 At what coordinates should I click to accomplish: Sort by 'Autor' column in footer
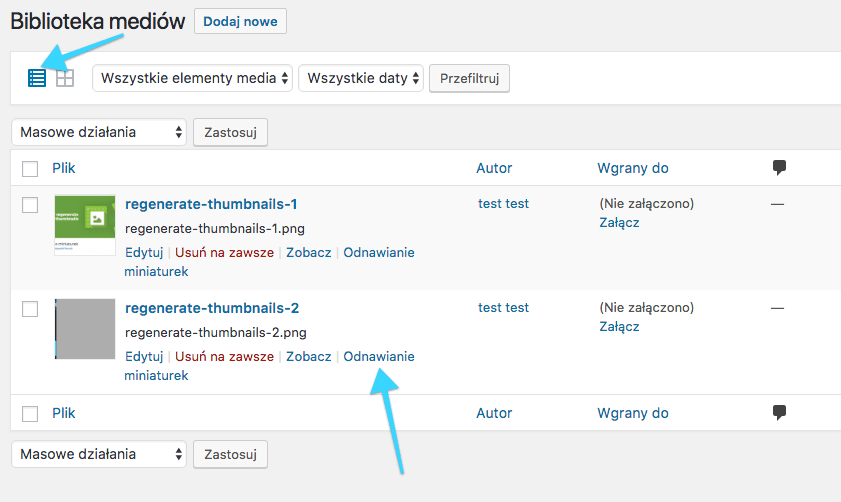[494, 413]
